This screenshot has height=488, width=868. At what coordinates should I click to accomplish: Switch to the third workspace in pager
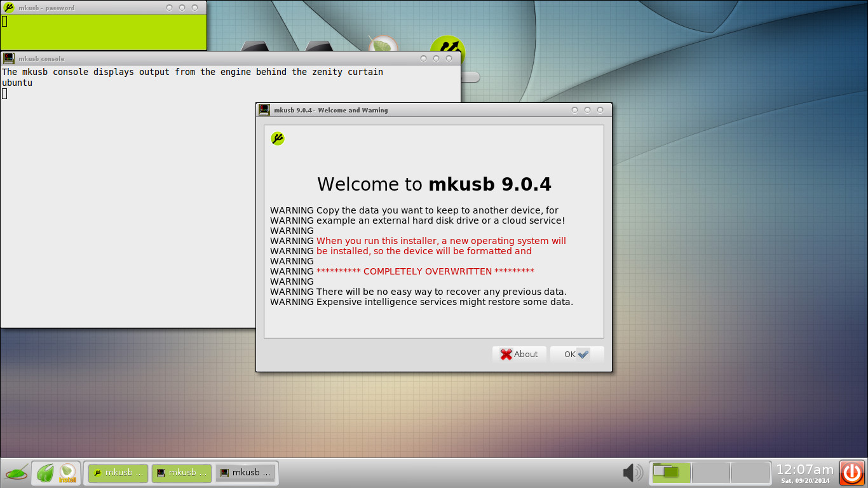750,473
